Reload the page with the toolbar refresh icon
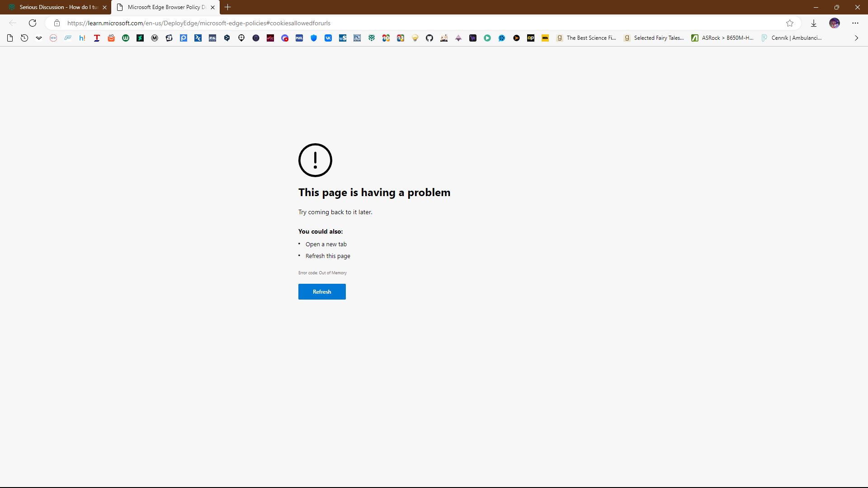This screenshot has width=868, height=488. tap(33, 23)
